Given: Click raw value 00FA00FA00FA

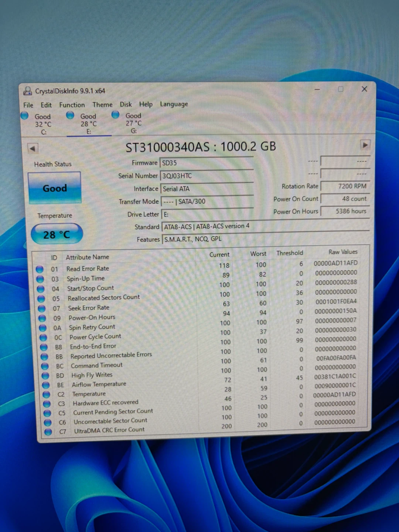Looking at the screenshot, I should point(336,358).
